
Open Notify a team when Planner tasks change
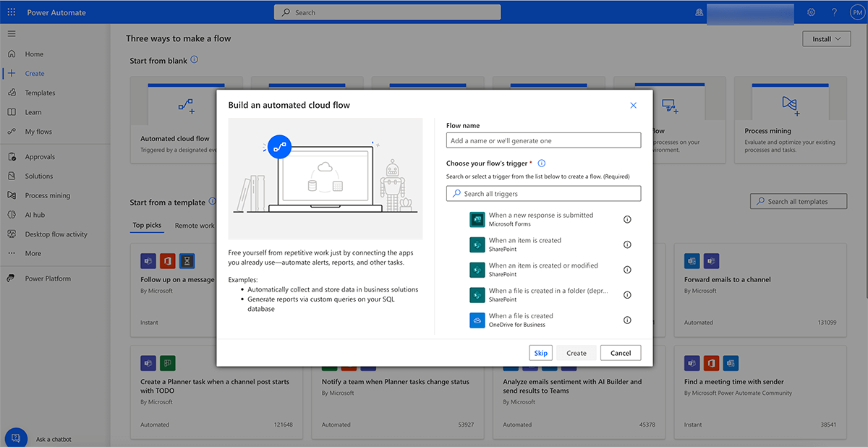pos(396,392)
